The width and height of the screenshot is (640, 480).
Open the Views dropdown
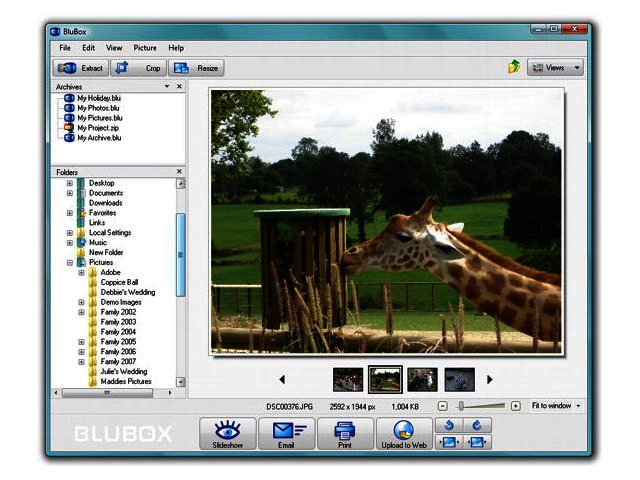(555, 67)
